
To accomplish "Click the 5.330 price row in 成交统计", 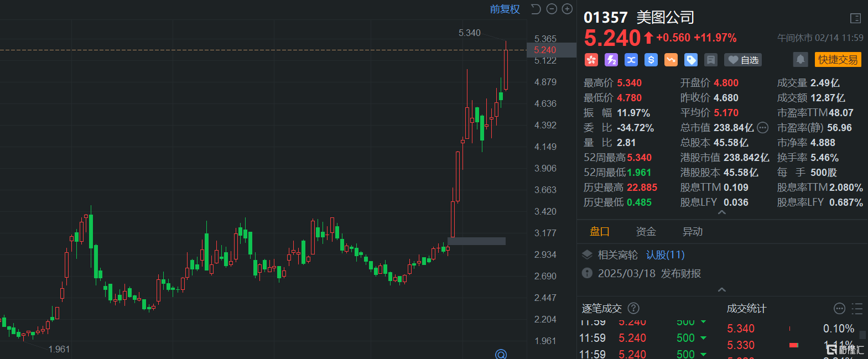I will pyautogui.click(x=791, y=345).
